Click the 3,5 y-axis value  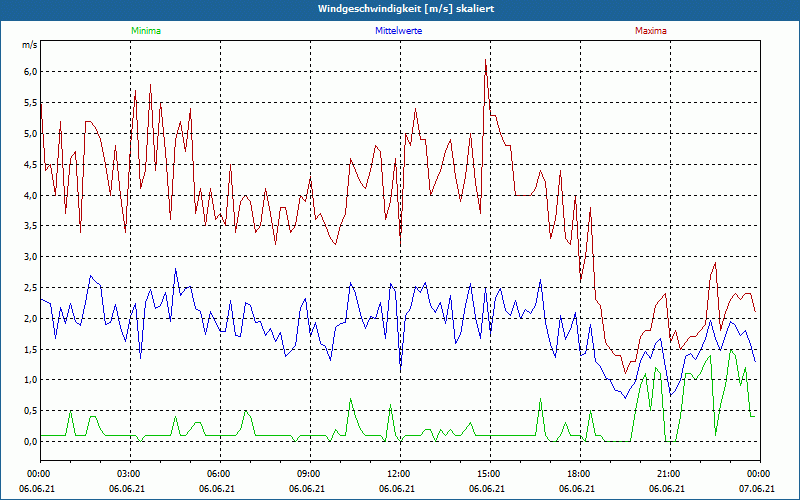tap(31, 226)
